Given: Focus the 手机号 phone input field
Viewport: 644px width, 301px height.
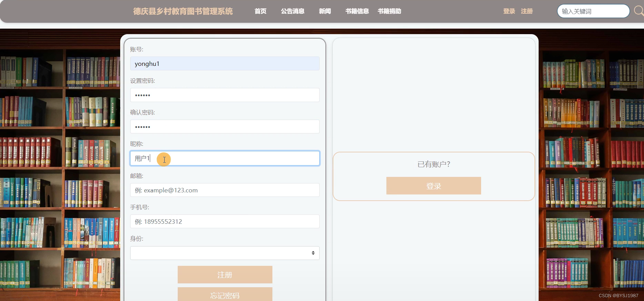Looking at the screenshot, I should (225, 221).
